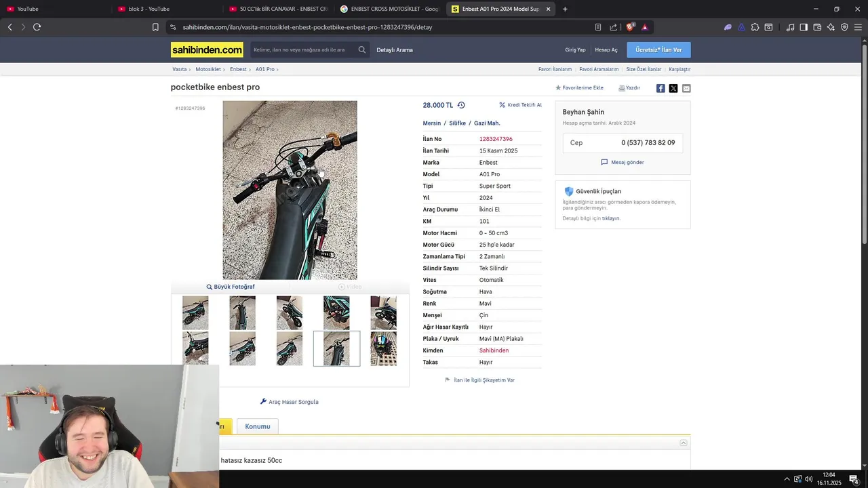Open Detaylı Arama advanced search
Image resolution: width=868 pixels, height=488 pixels.
click(395, 49)
